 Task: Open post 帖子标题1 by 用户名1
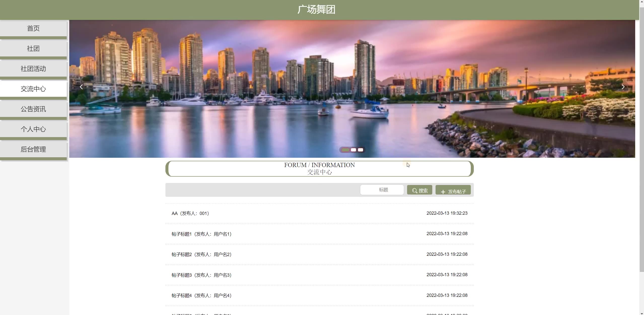[x=201, y=234]
